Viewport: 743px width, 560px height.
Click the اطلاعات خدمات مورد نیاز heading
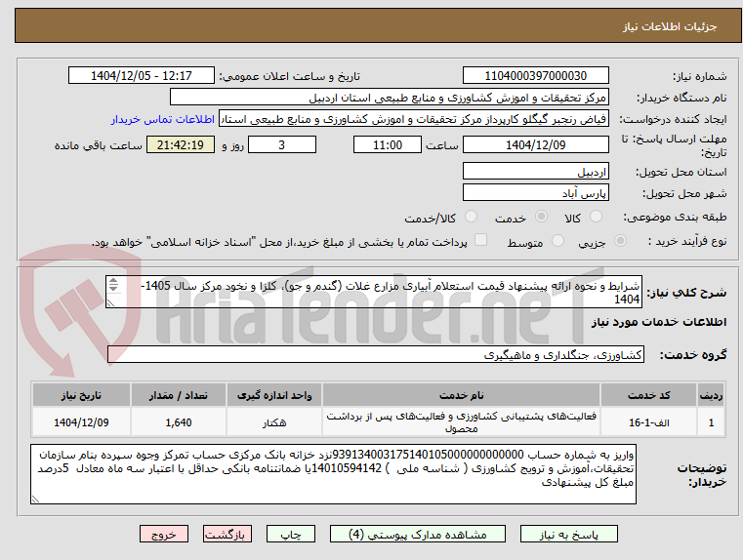pos(659,322)
